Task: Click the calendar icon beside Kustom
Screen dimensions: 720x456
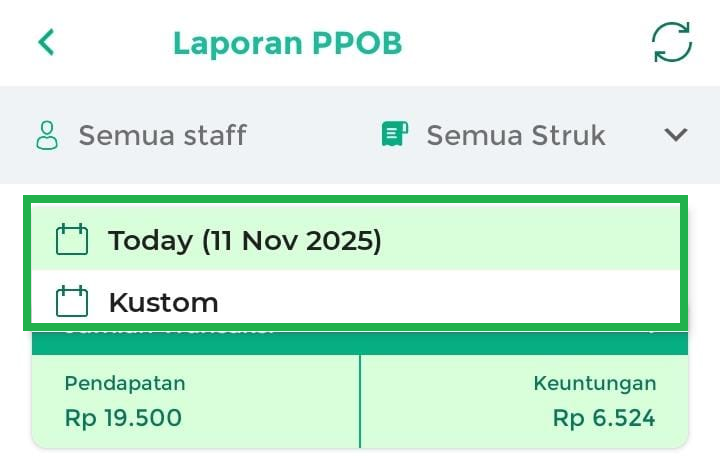Action: click(72, 301)
